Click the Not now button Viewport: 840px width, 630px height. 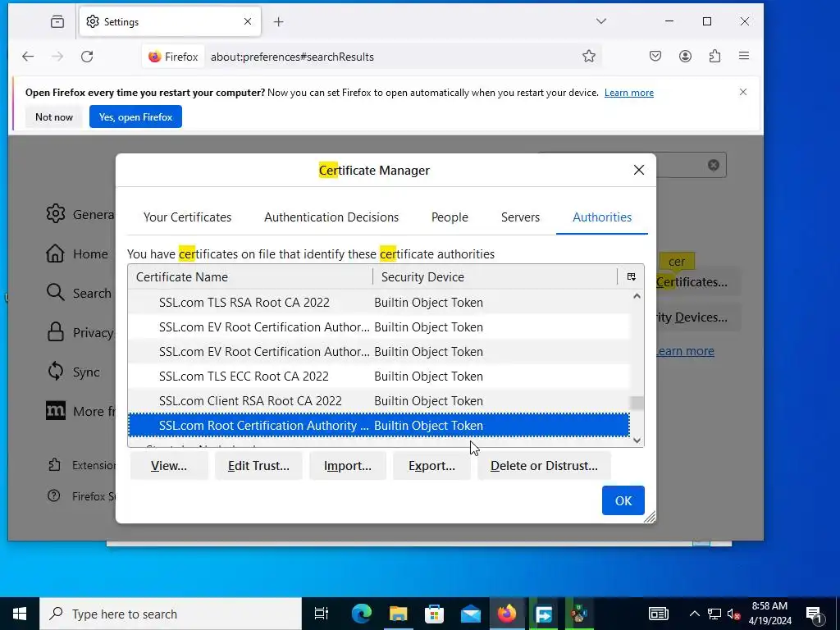[53, 116]
